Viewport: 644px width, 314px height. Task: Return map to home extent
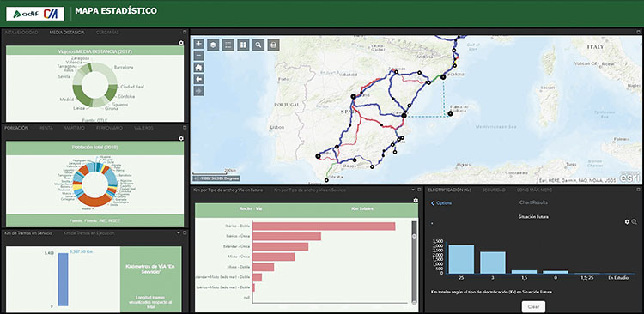(x=198, y=67)
